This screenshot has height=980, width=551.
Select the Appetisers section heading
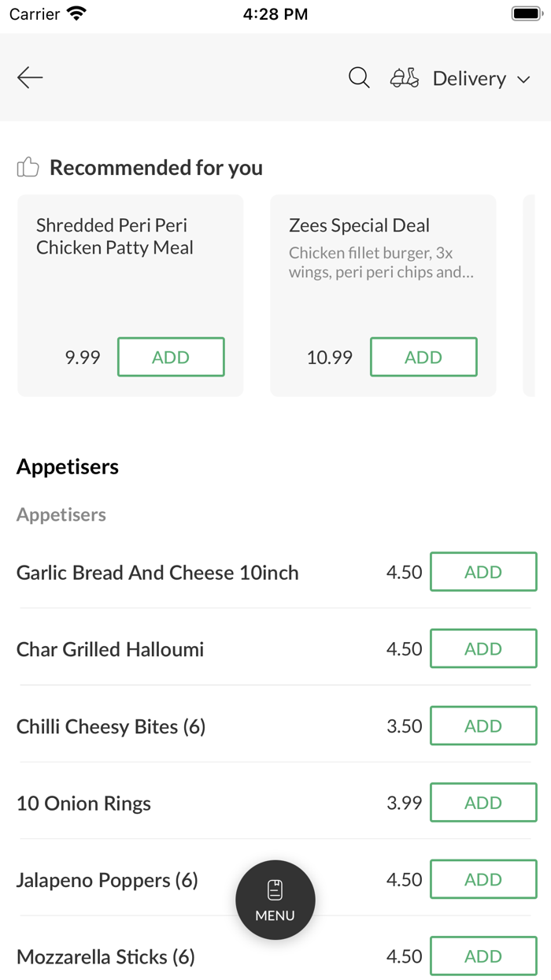pyautogui.click(x=67, y=466)
